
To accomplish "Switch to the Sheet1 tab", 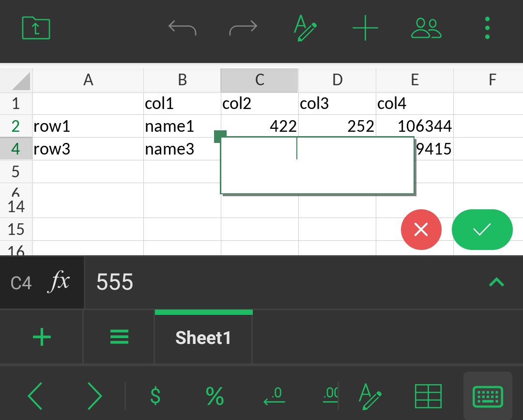I will point(203,338).
